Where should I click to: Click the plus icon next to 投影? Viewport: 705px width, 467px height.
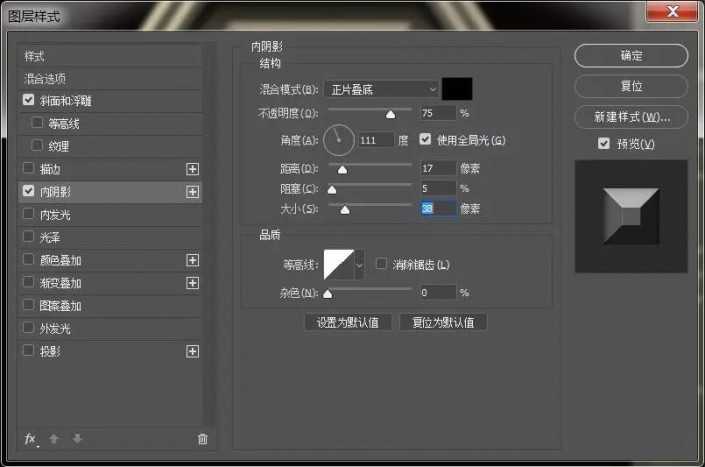point(193,352)
